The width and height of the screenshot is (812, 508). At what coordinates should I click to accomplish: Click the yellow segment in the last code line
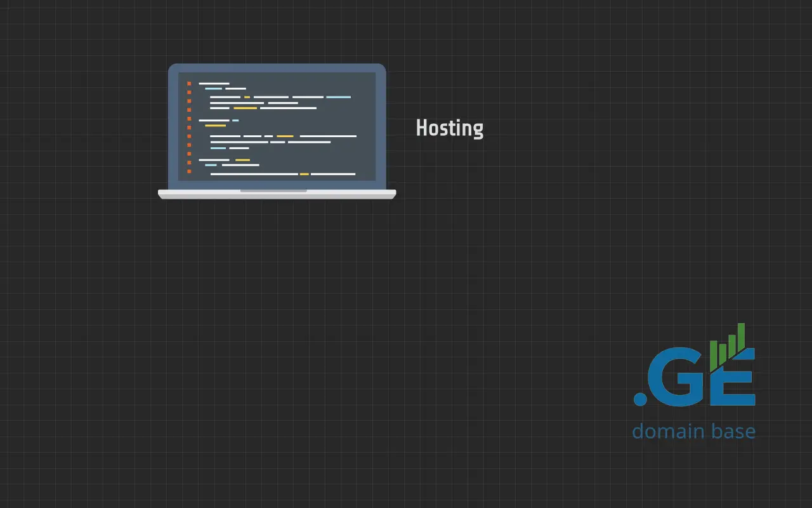304,173
